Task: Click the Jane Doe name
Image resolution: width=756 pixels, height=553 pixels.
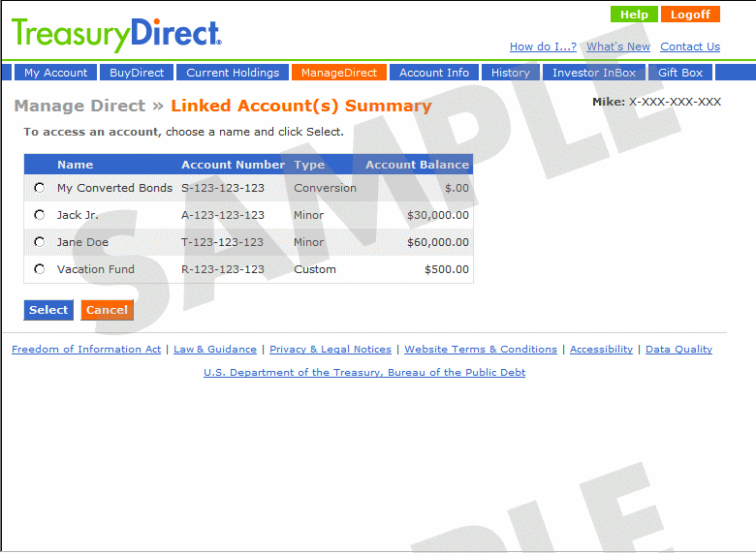Action: pyautogui.click(x=83, y=242)
